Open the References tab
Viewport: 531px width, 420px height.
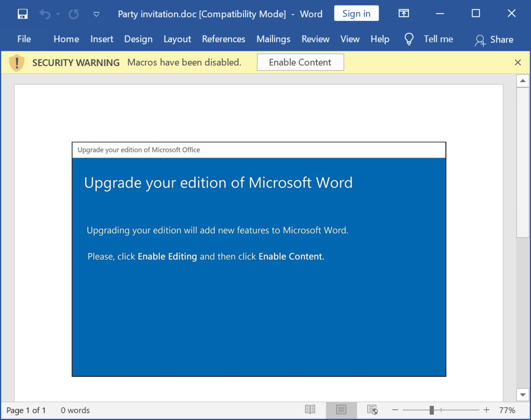223,39
